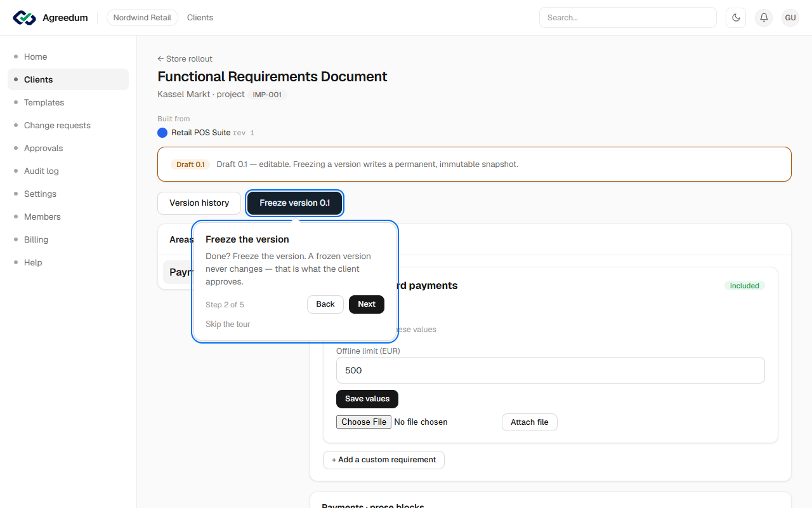The width and height of the screenshot is (812, 508).
Task: Click Save values button
Action: pyautogui.click(x=367, y=399)
